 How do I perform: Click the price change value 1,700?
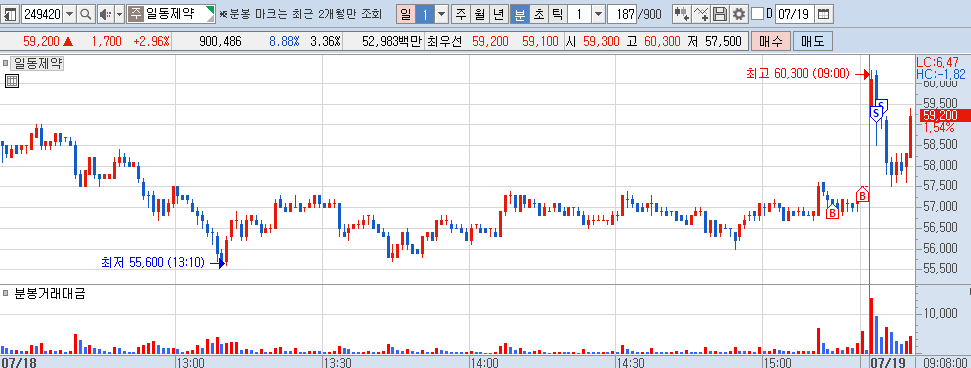pos(107,42)
